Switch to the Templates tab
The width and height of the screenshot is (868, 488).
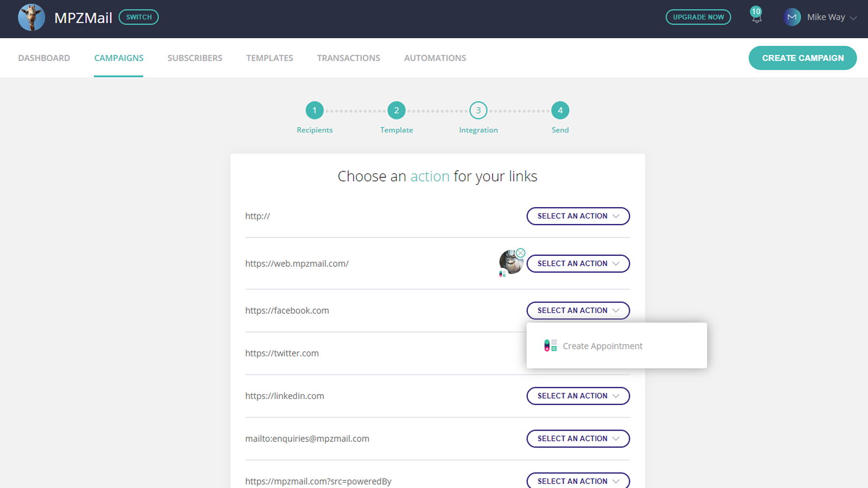pyautogui.click(x=270, y=58)
